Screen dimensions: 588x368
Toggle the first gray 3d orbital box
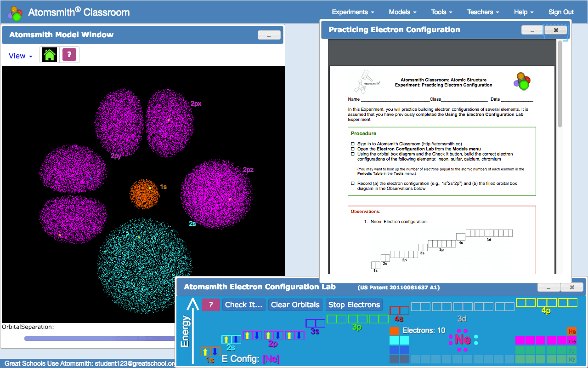pyautogui.click(x=420, y=306)
